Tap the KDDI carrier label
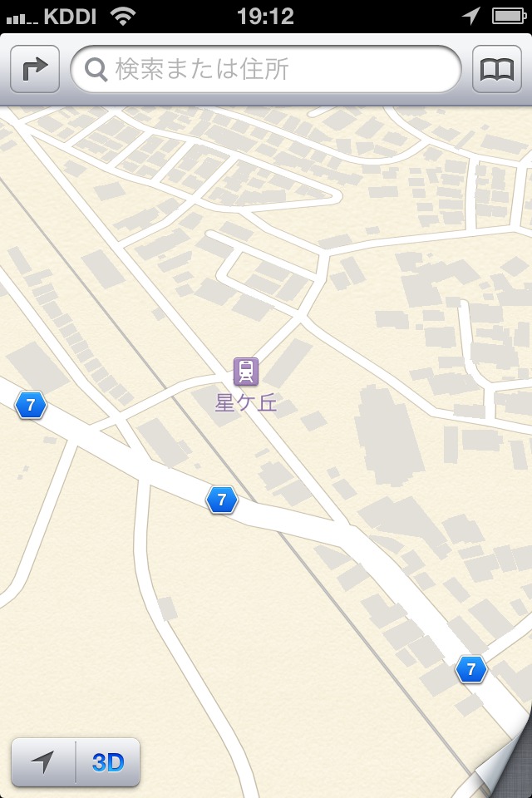Viewport: 532px width, 798px height. pos(70,17)
